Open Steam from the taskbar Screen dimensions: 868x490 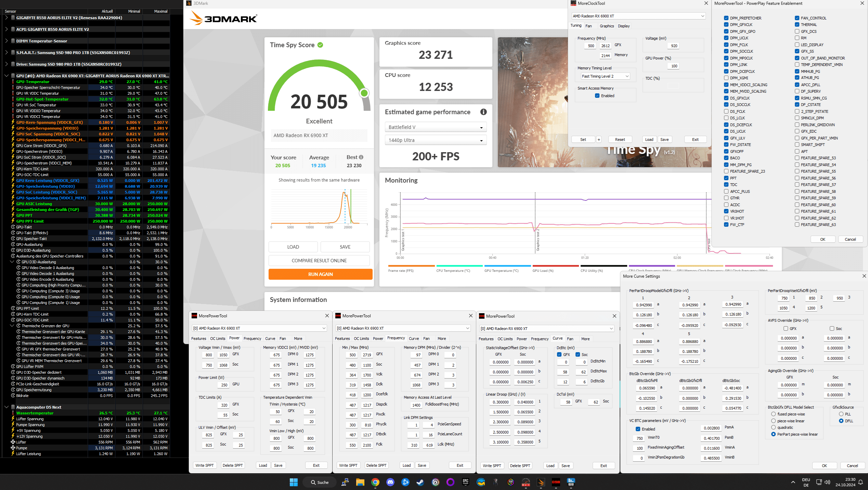point(420,482)
